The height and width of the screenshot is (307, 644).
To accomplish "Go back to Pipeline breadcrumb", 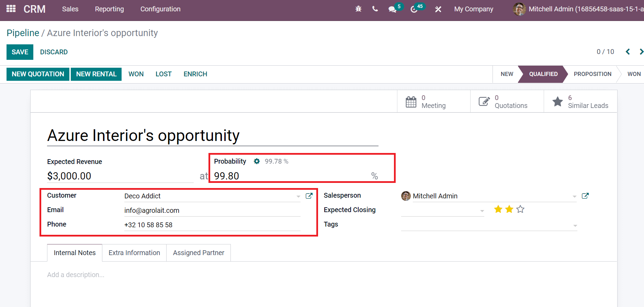I will (x=23, y=33).
